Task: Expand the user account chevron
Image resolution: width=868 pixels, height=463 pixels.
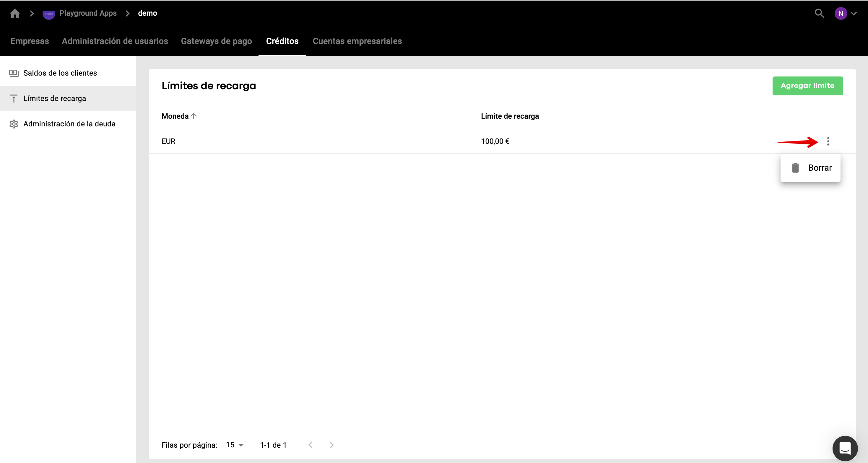Action: pyautogui.click(x=854, y=14)
